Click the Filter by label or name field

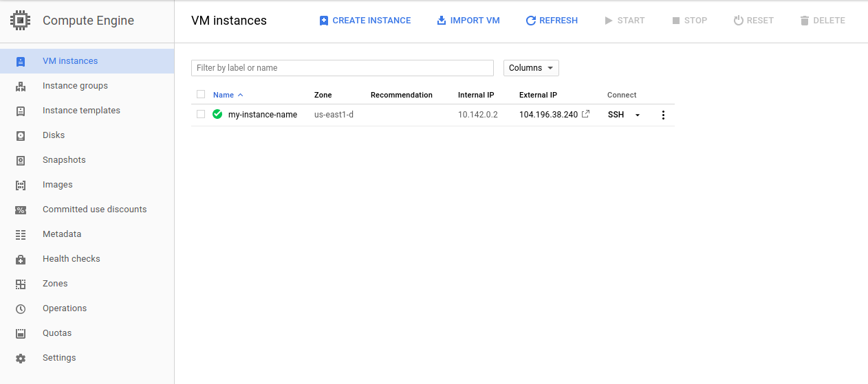tap(343, 68)
